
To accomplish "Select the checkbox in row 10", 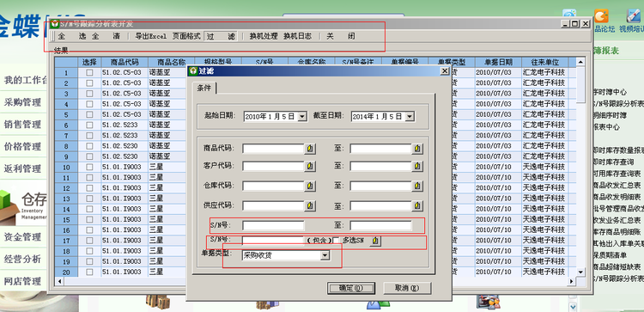I will [x=89, y=168].
